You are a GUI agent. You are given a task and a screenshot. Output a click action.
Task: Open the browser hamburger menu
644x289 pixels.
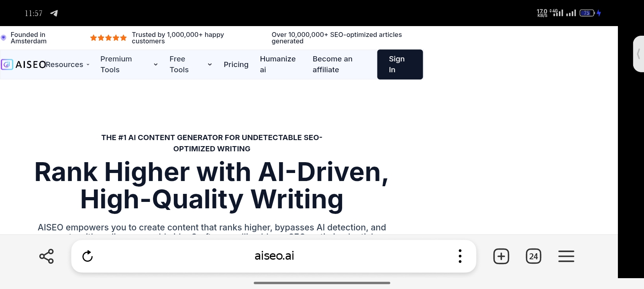566,256
